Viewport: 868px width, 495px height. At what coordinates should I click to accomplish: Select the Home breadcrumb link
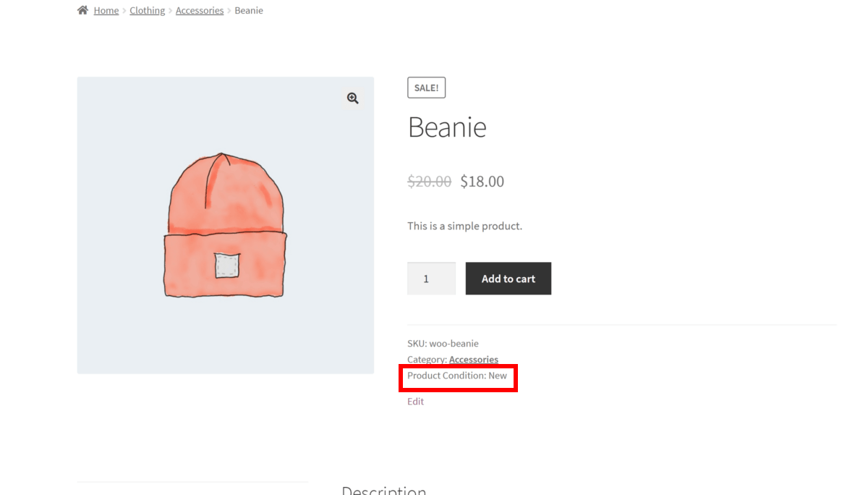(x=106, y=10)
